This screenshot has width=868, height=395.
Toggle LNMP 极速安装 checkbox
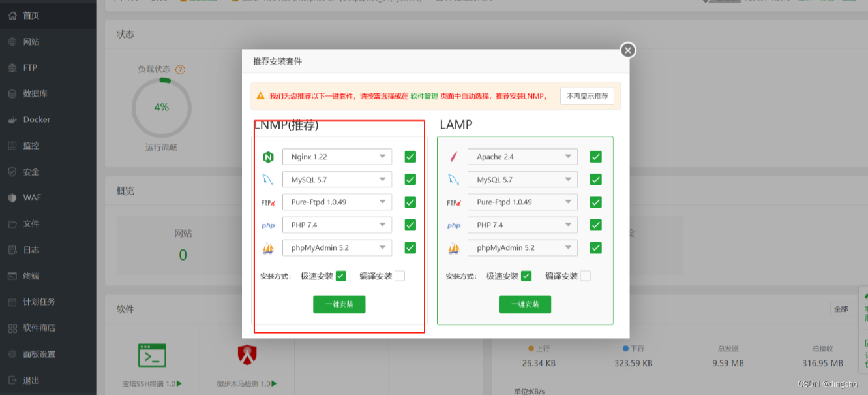[340, 276]
